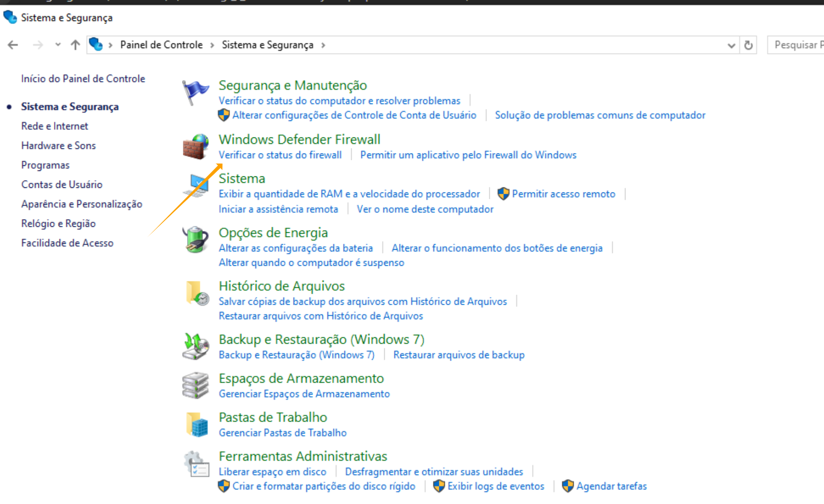
Task: Open Opções de Energia heading
Action: point(273,233)
